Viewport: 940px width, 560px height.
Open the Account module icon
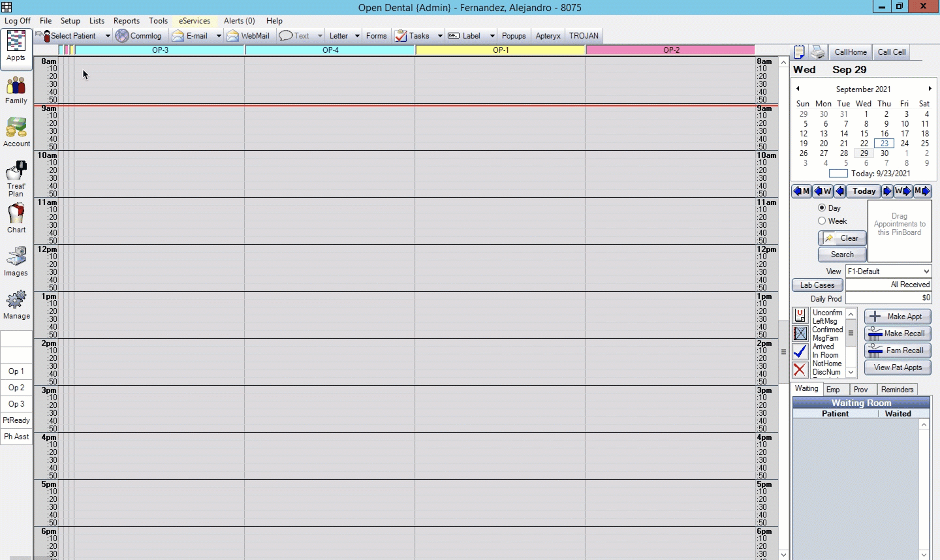tap(16, 132)
